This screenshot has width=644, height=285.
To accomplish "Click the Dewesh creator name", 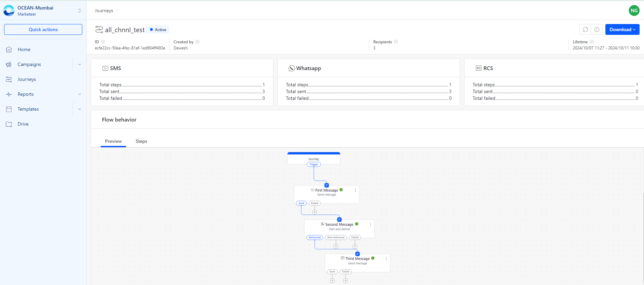I will point(181,48).
